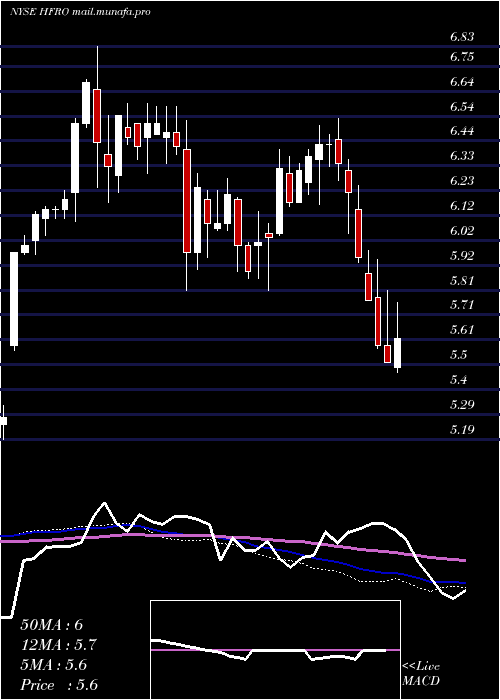
Task: Click the 6.54 price label
Action: point(462,107)
